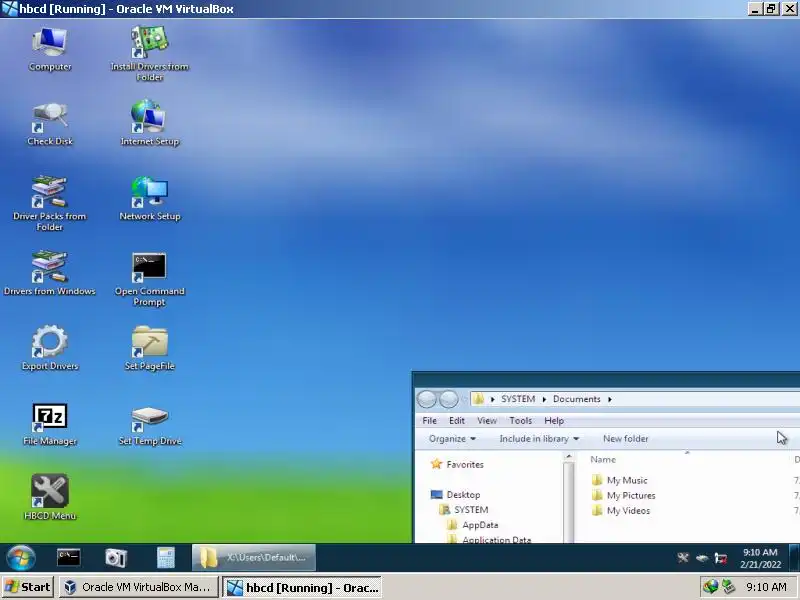This screenshot has width=800, height=600.
Task: Click the guest taskbar clock showing 9:10 AM
Action: (x=760, y=558)
